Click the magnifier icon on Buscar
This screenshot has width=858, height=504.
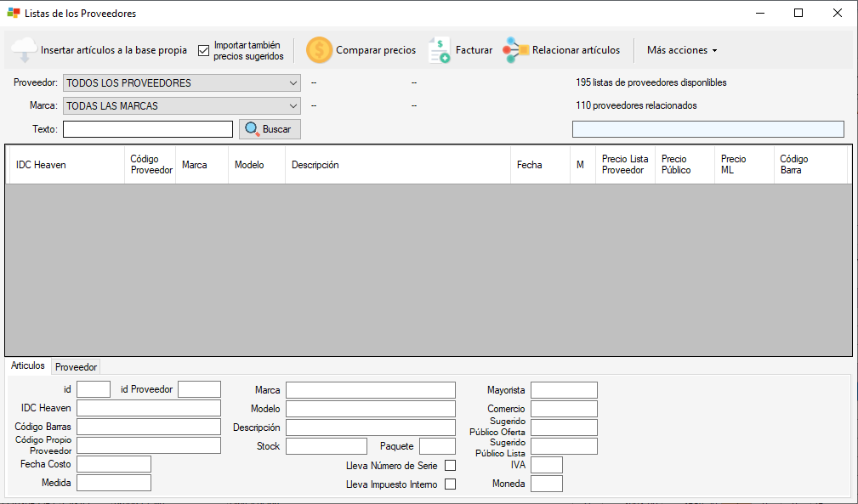pos(252,128)
